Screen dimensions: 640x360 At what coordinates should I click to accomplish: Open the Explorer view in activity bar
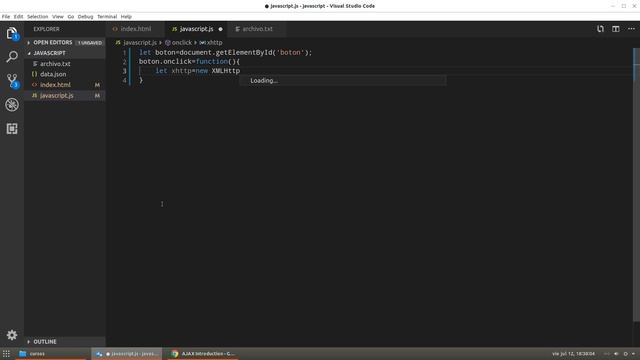coord(12,33)
